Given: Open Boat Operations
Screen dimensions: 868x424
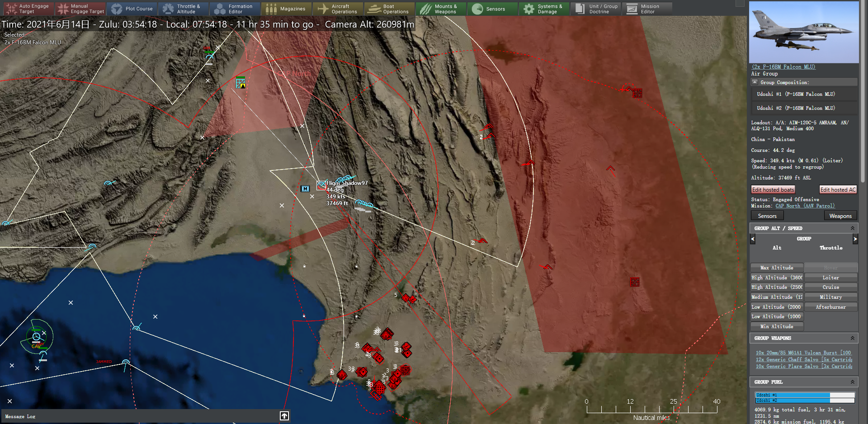Looking at the screenshot, I should (x=389, y=9).
